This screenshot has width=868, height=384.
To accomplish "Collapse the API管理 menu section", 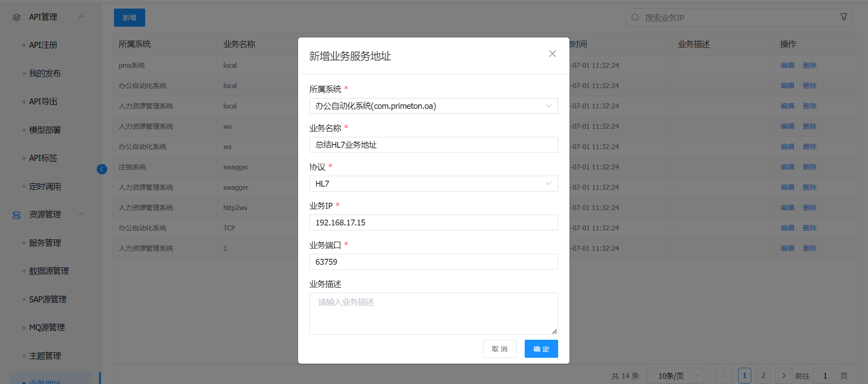I will (81, 17).
